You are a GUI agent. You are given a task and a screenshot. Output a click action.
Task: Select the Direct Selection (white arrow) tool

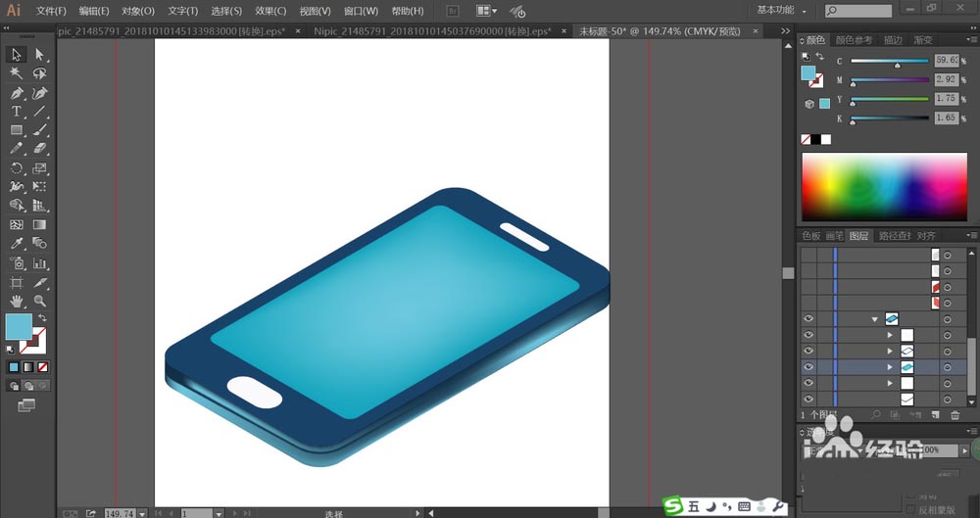39,55
